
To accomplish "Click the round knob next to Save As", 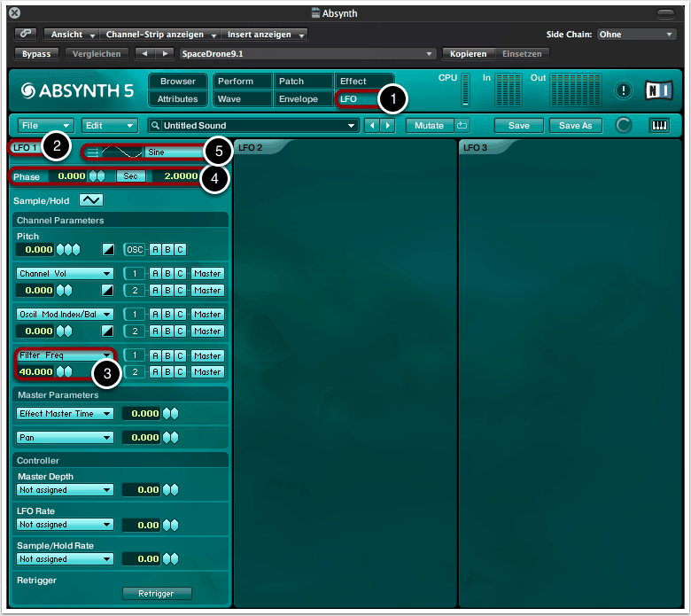I will point(624,126).
